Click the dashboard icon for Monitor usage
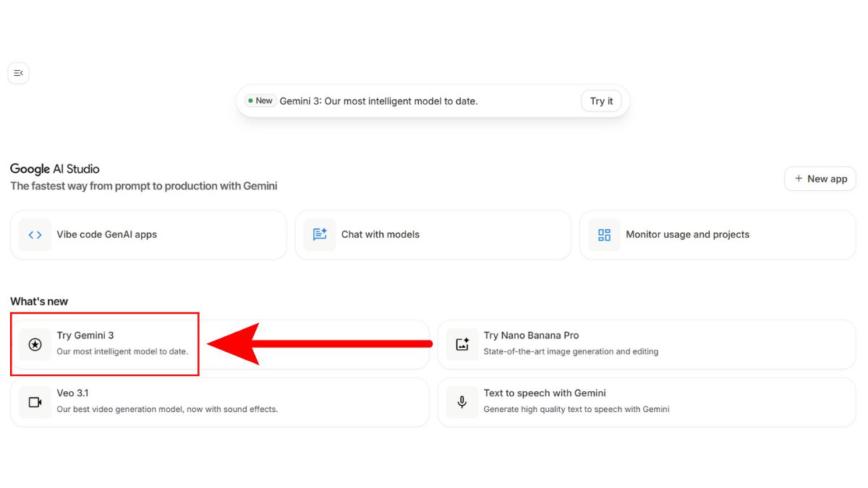Screen dimensions: 868x488 coord(604,235)
